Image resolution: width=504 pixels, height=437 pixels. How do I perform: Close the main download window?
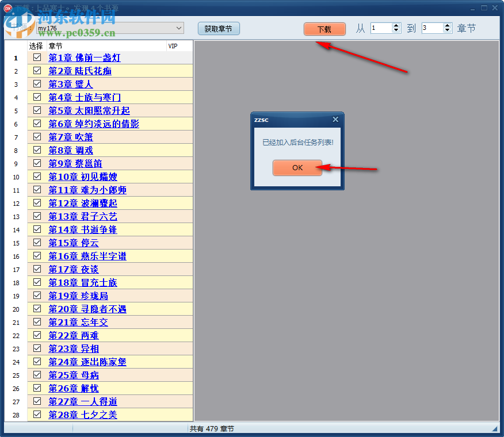(x=495, y=8)
